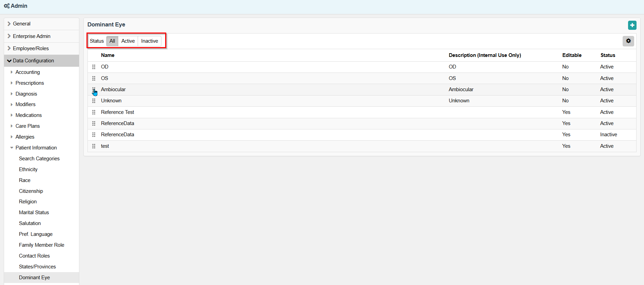
Task: Open the Ethnicity menu item
Action: pyautogui.click(x=28, y=169)
